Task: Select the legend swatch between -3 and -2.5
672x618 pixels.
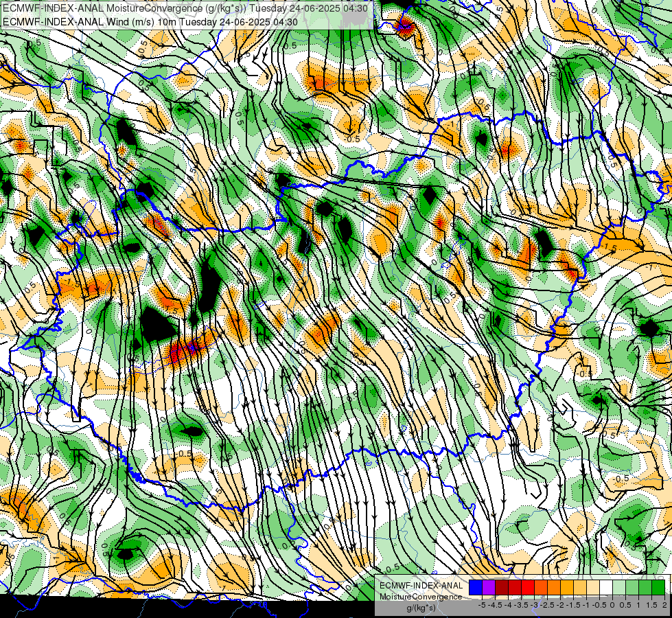Action: [x=541, y=588]
